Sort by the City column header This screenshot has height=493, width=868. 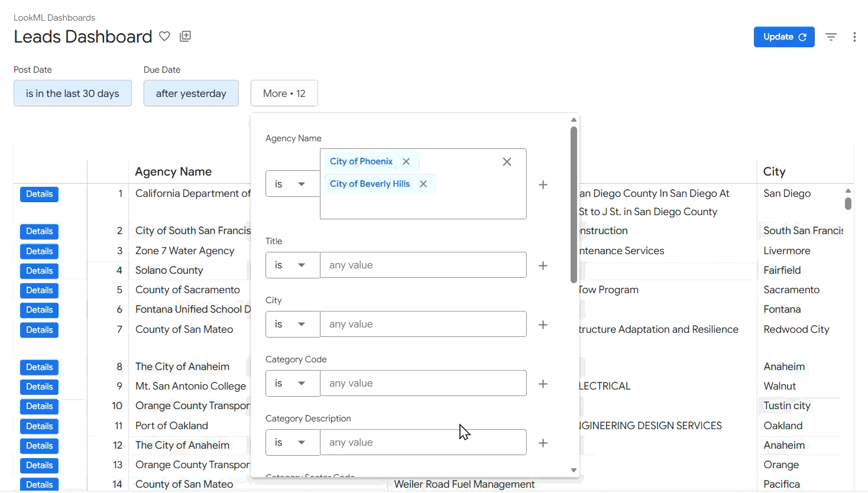point(775,171)
